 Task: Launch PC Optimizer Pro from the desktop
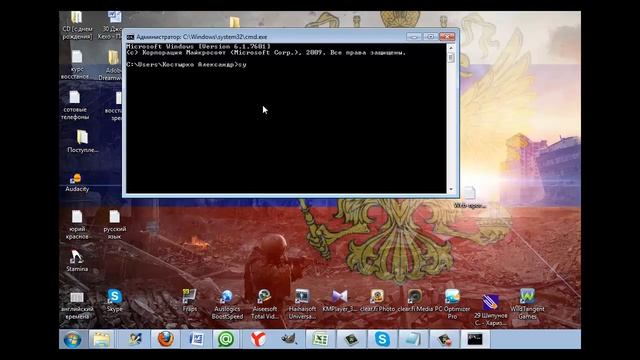(452, 304)
